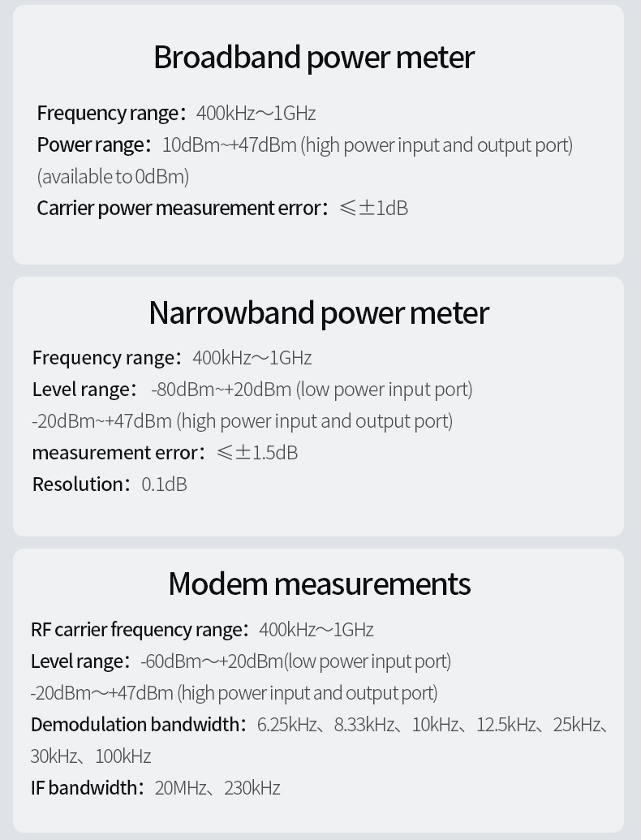
Task: Click the Modem measurements heading
Action: coord(319,584)
